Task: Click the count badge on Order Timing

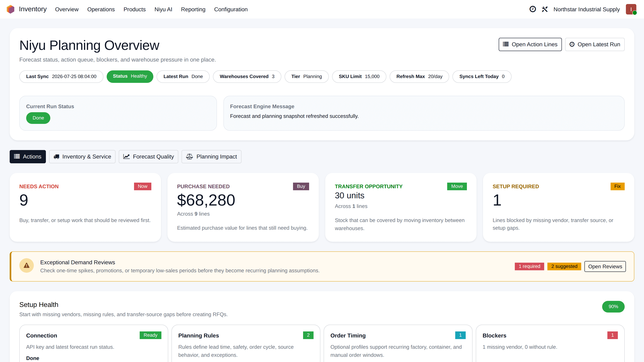Action: coord(460,335)
